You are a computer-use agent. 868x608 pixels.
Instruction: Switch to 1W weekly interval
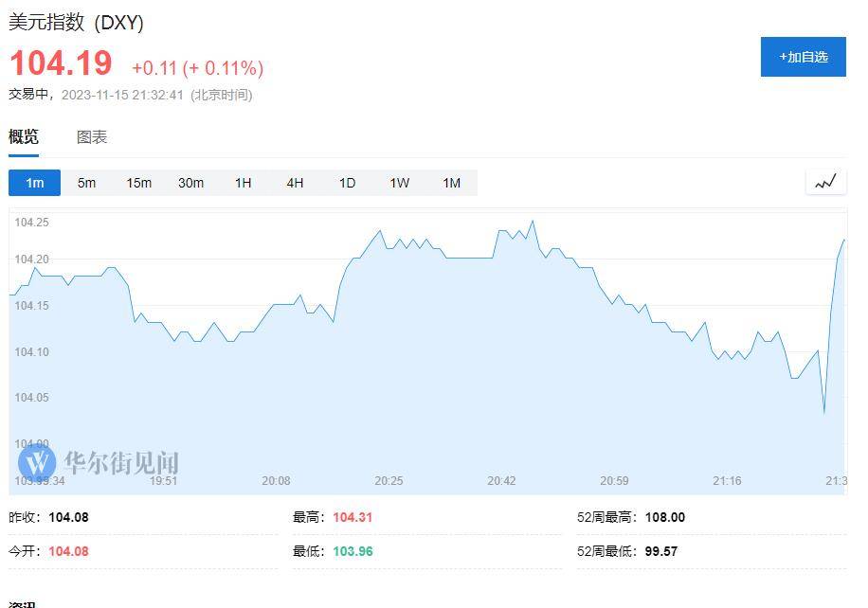(400, 183)
